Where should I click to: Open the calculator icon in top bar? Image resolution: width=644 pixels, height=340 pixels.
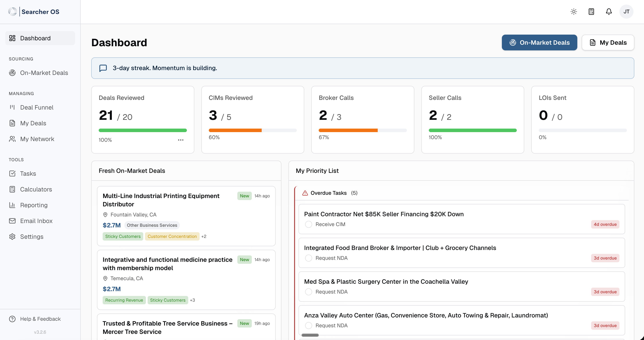pyautogui.click(x=591, y=12)
